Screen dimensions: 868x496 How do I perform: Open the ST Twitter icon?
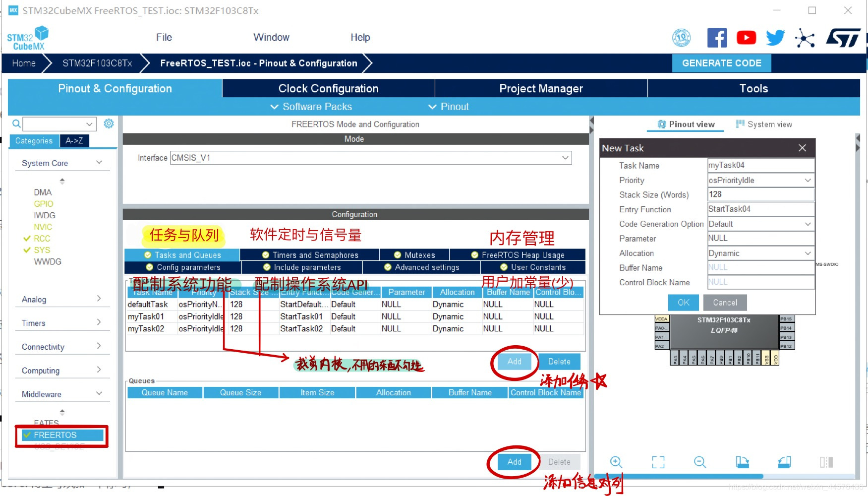pos(775,38)
